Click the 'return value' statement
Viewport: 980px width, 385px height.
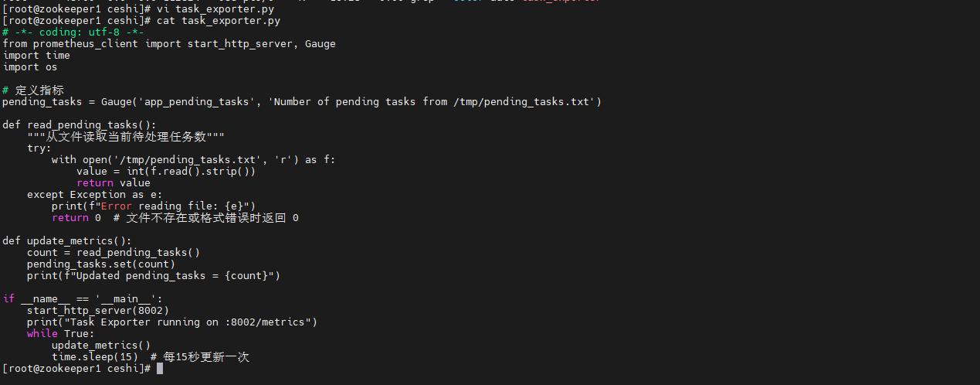coord(114,182)
